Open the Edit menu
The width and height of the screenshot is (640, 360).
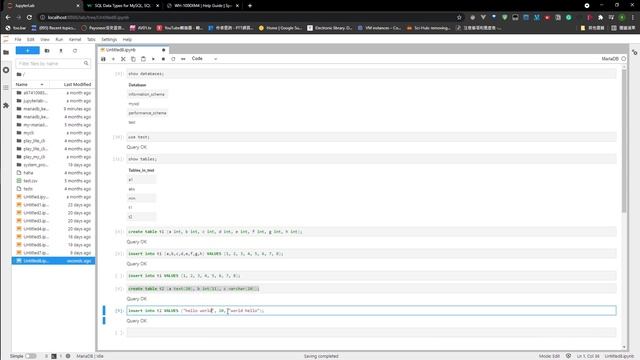click(x=31, y=40)
